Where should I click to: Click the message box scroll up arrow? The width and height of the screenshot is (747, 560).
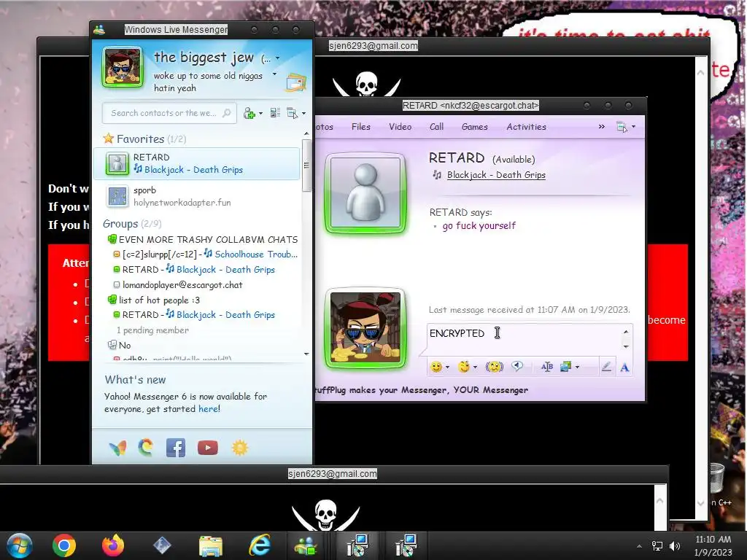pyautogui.click(x=626, y=332)
